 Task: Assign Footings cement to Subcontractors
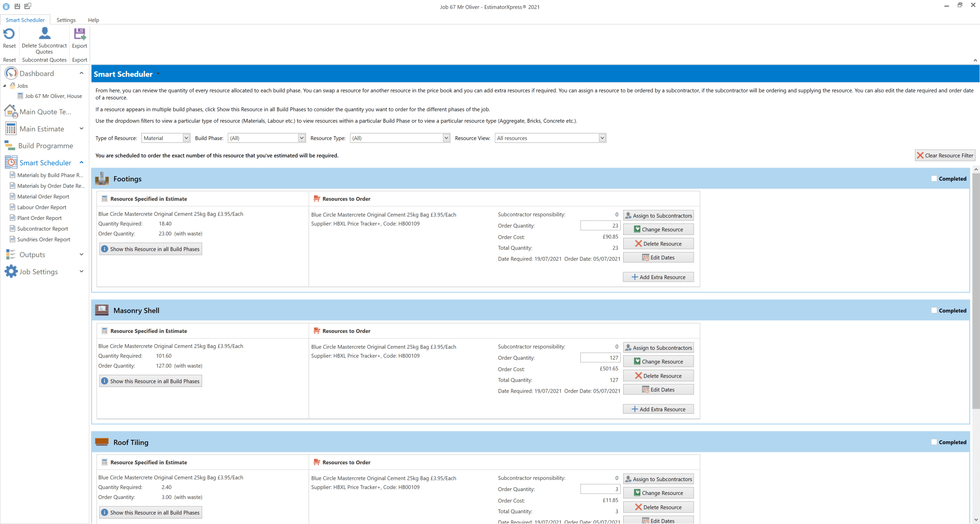coord(658,215)
